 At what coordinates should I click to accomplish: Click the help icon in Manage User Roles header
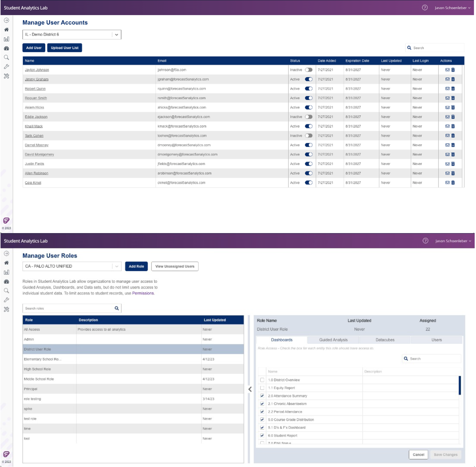[x=425, y=241]
